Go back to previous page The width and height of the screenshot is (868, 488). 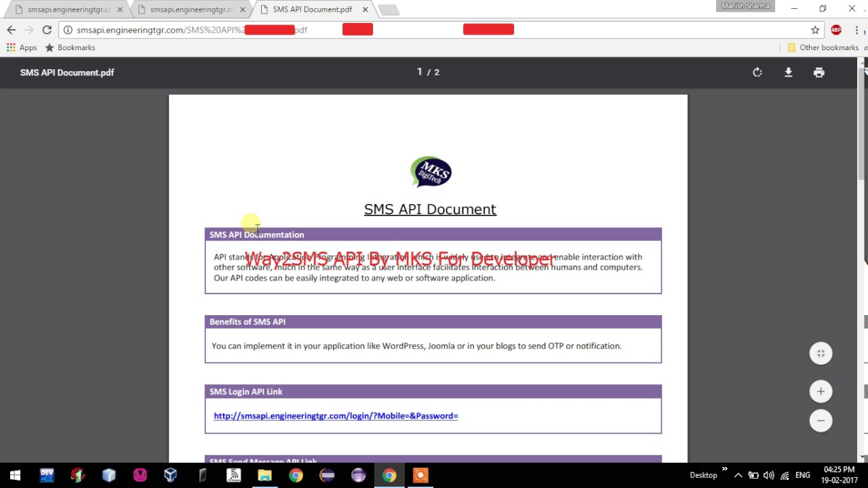point(11,30)
